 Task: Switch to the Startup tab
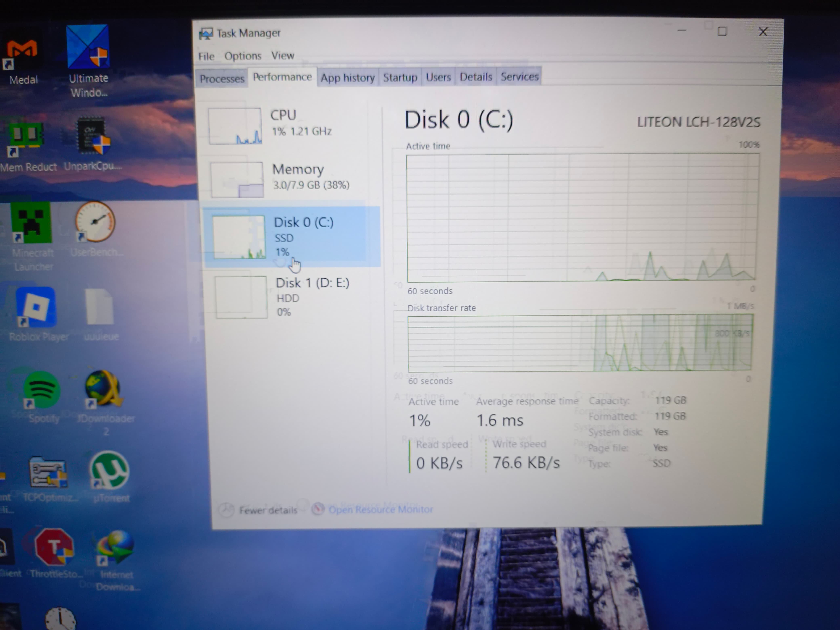pyautogui.click(x=400, y=78)
